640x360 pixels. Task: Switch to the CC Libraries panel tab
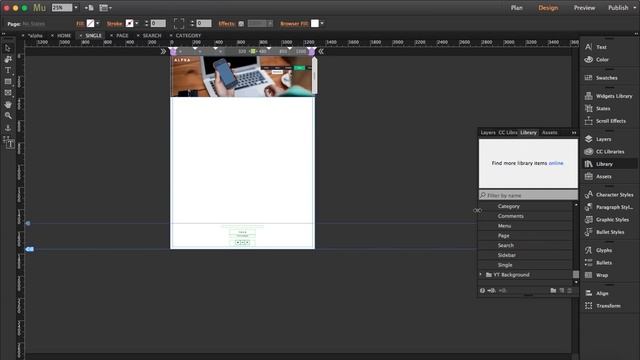coord(508,133)
